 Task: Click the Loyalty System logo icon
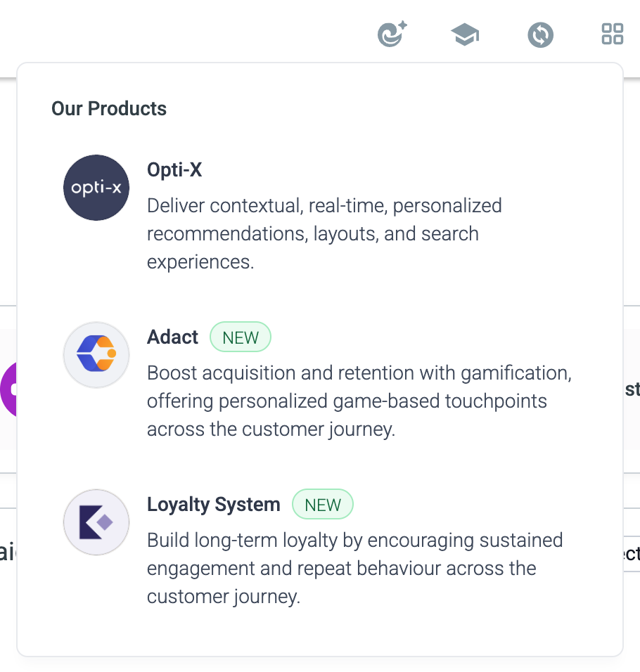click(96, 522)
